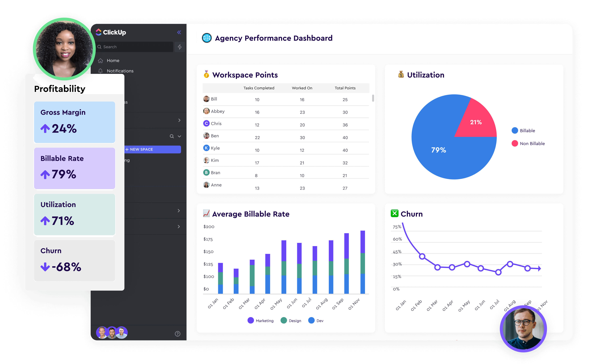Click the Worked On column header

[302, 88]
